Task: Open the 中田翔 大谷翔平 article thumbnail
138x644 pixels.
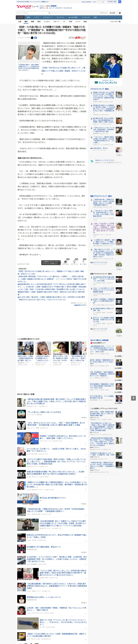Action: pos(28,438)
